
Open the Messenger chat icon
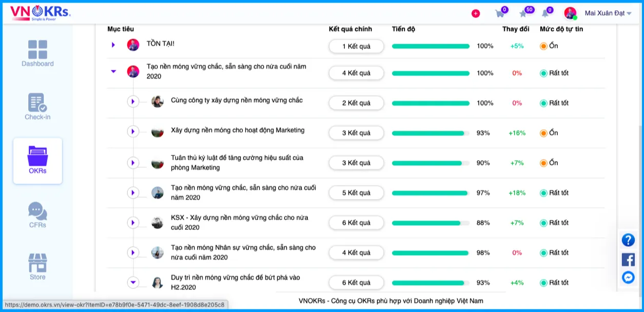628,278
